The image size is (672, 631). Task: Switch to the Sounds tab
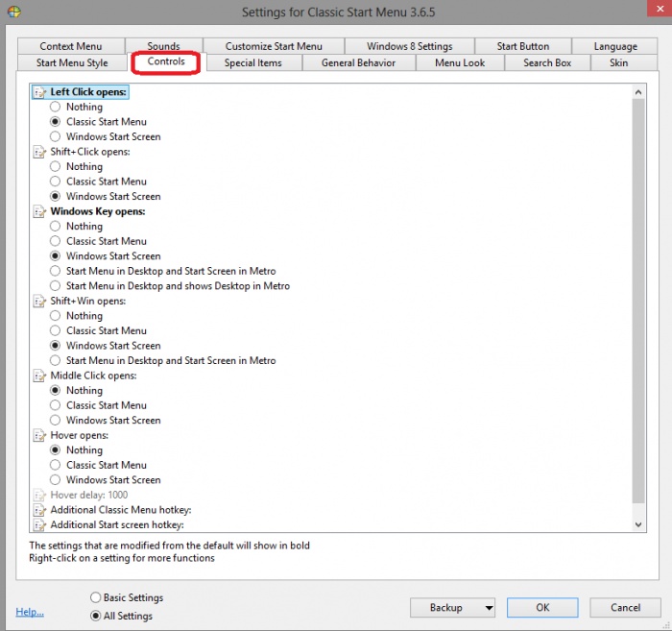click(x=163, y=45)
